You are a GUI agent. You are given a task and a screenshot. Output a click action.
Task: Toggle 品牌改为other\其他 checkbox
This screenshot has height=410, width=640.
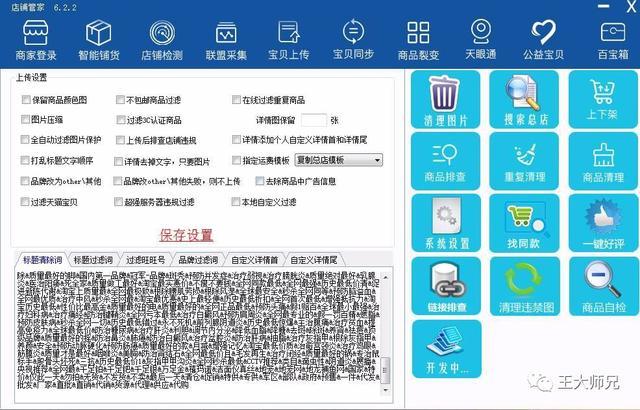[x=25, y=181]
